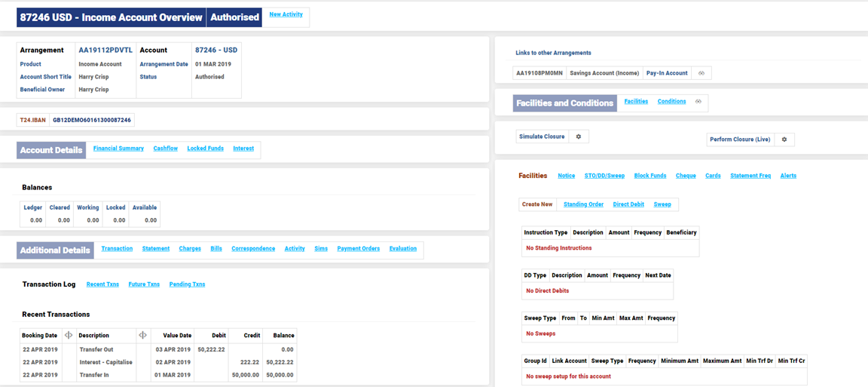Image resolution: width=868 pixels, height=387 pixels.
Task: Open Cheque facility tab
Action: point(686,176)
